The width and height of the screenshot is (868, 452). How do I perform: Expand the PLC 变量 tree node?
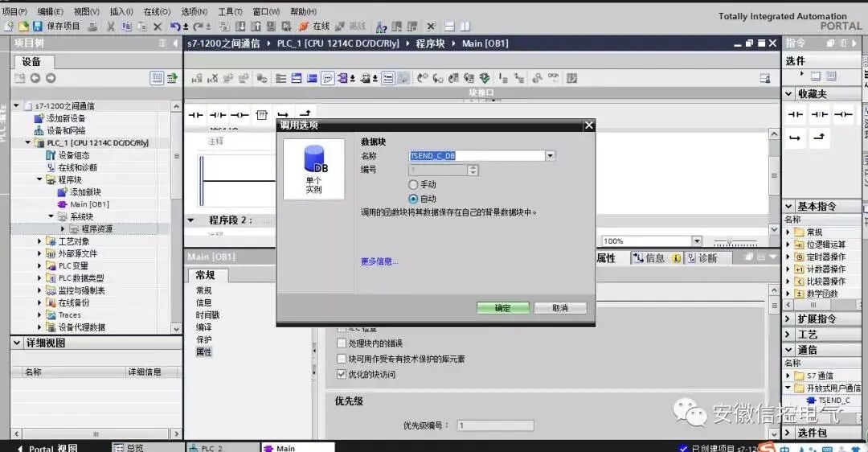(39, 266)
